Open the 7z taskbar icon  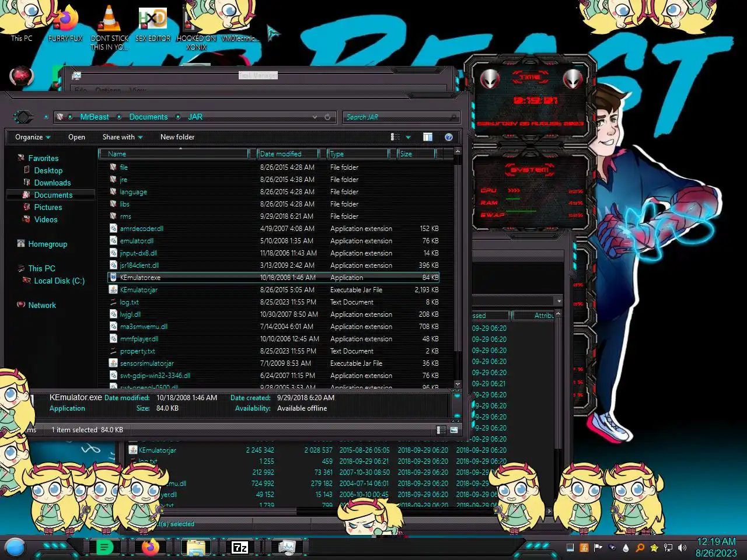coord(240,547)
